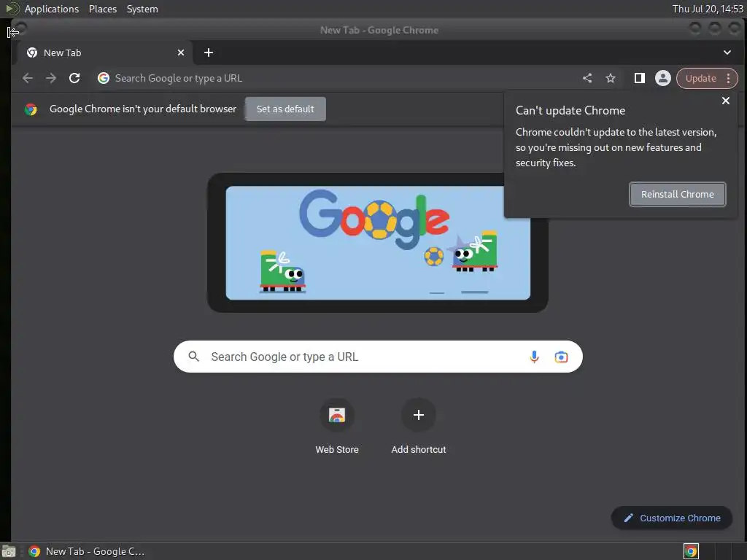Click the pencil icon on Customize Chrome
The width and height of the screenshot is (747, 560).
pyautogui.click(x=628, y=518)
